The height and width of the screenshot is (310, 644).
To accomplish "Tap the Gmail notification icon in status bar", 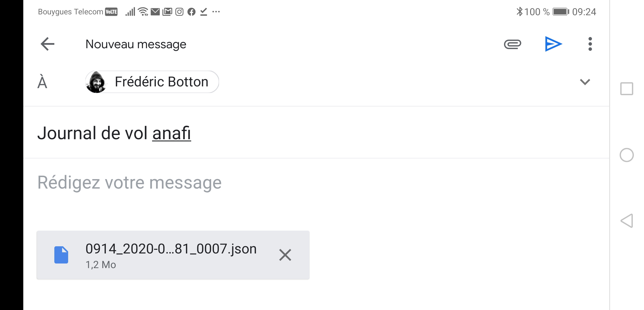I will [167, 12].
